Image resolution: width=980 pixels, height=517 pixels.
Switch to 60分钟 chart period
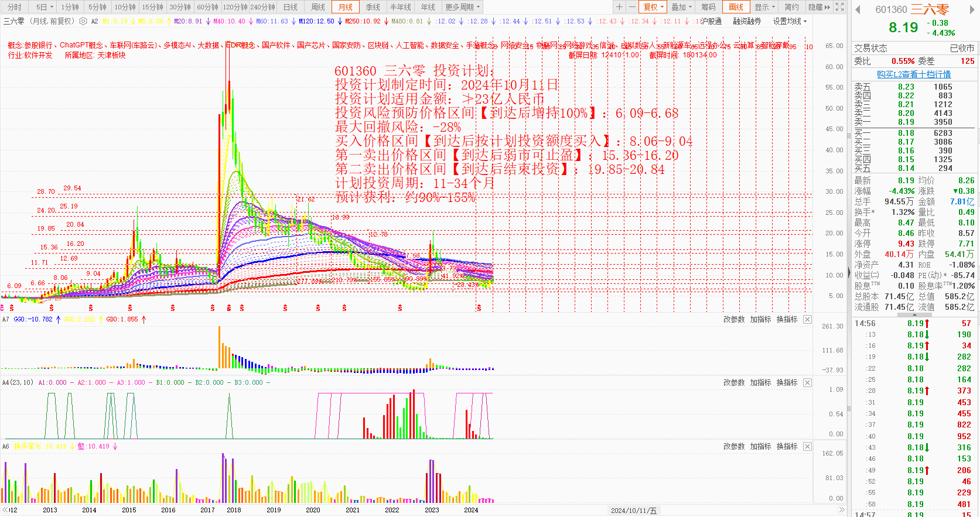[207, 7]
